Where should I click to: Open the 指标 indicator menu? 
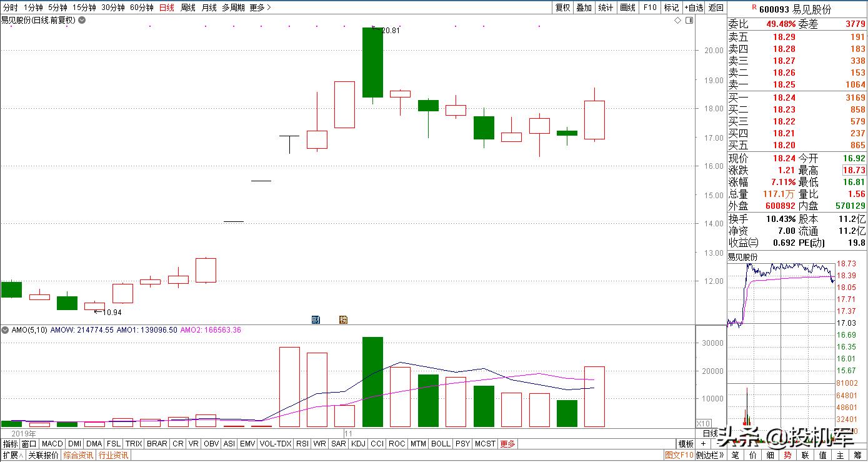coord(10,444)
